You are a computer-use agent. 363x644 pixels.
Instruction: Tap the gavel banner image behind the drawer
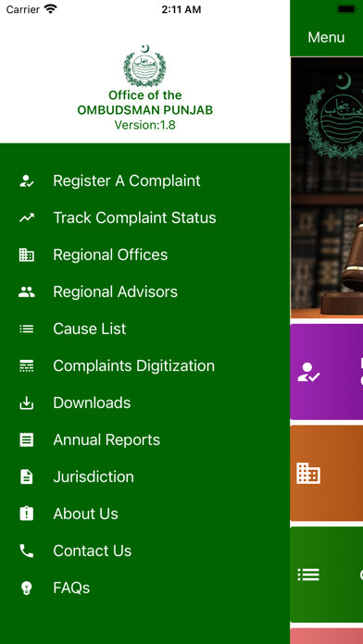click(x=327, y=188)
